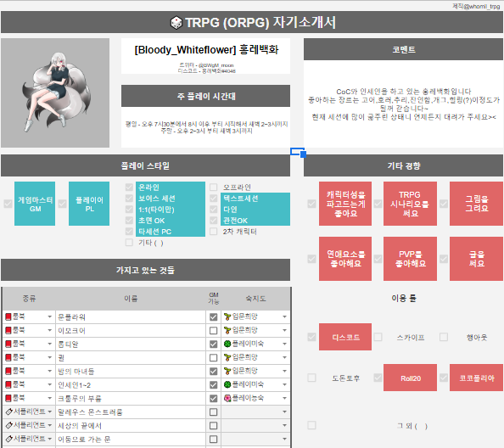Toggle the 플레이어 PL checkbox

(x=62, y=204)
